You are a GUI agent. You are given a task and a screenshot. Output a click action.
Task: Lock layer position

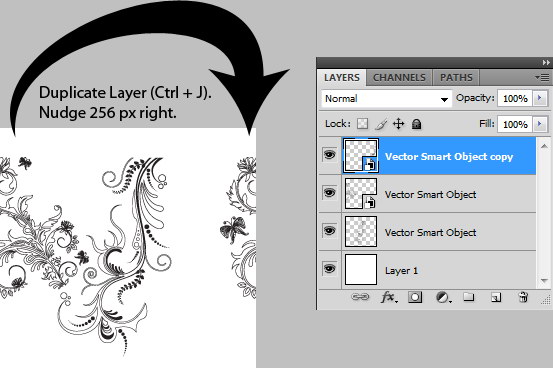point(399,124)
